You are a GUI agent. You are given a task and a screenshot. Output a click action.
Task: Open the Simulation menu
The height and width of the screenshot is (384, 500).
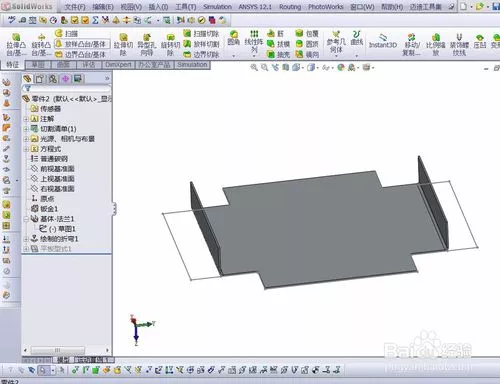[x=217, y=7]
